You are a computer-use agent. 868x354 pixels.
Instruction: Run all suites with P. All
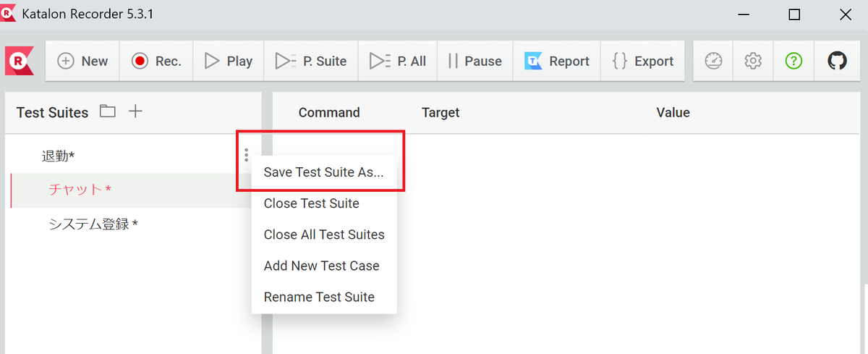click(398, 62)
